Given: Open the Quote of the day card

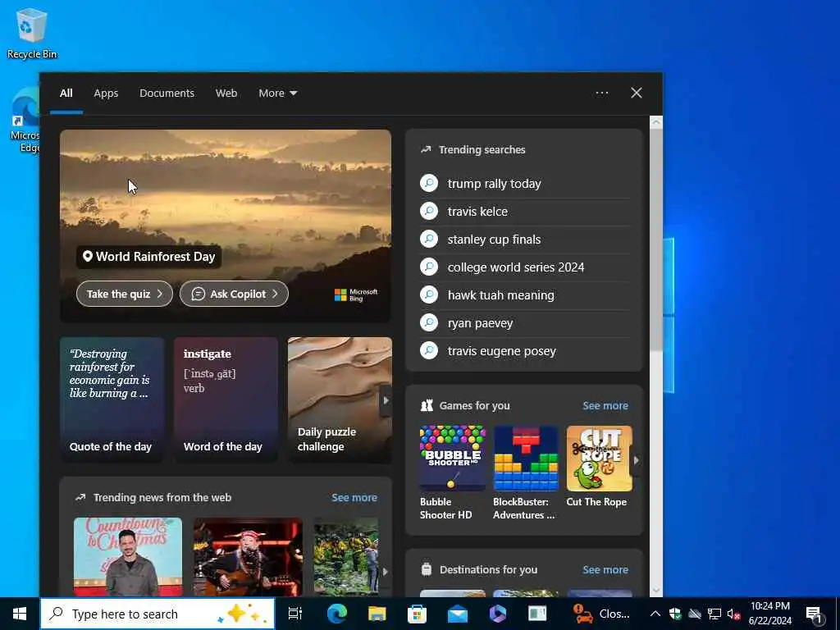Looking at the screenshot, I should coord(112,399).
